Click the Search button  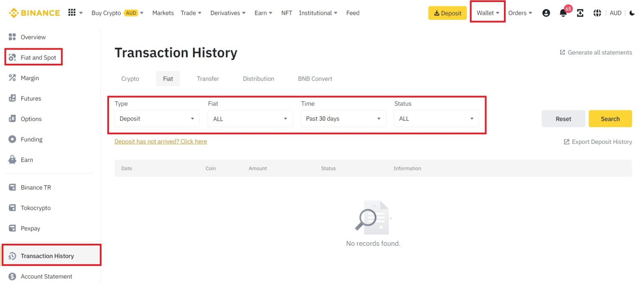(x=610, y=118)
